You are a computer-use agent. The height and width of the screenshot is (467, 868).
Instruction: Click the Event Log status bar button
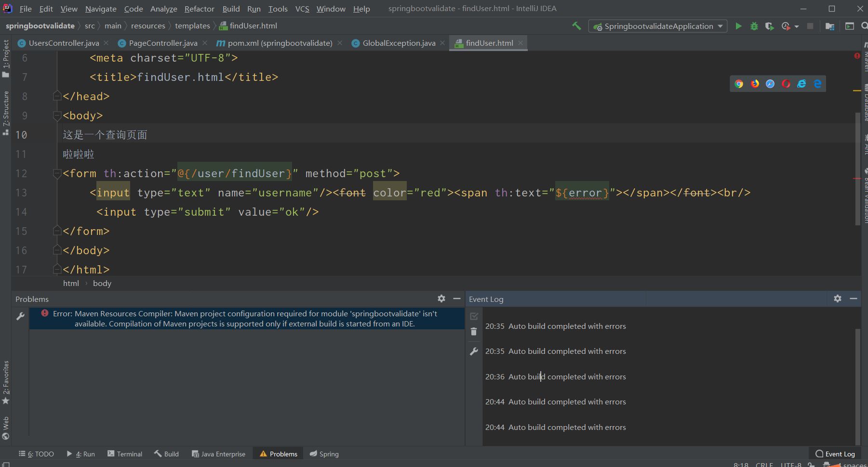tap(835, 454)
